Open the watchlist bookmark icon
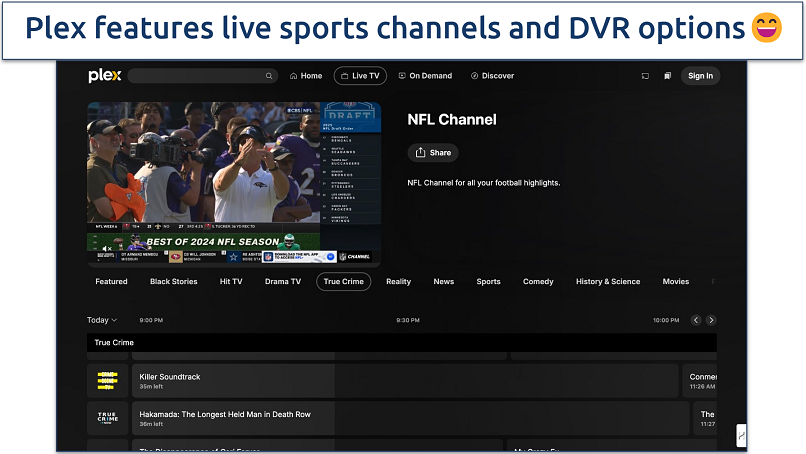Viewport: 806px width, 454px height. tap(667, 76)
